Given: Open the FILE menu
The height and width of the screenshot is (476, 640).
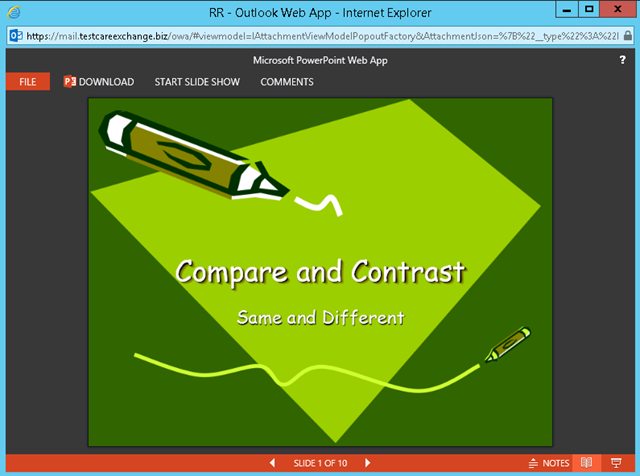Looking at the screenshot, I should [x=28, y=82].
